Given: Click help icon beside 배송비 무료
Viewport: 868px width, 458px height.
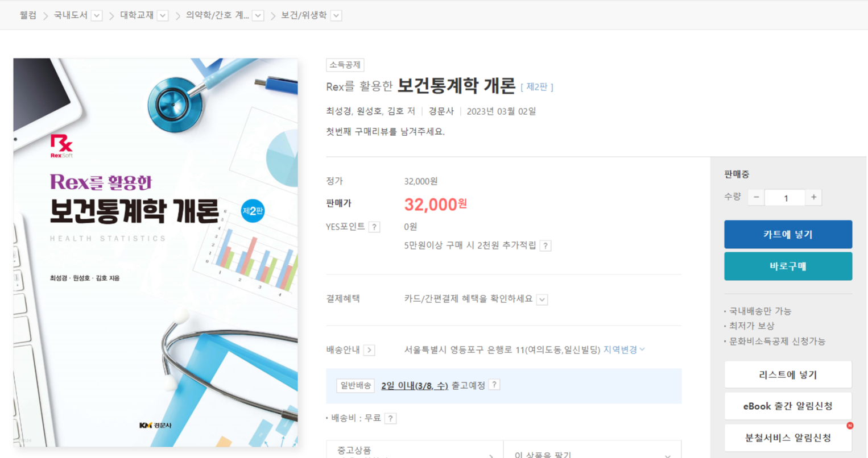Looking at the screenshot, I should click(x=390, y=419).
